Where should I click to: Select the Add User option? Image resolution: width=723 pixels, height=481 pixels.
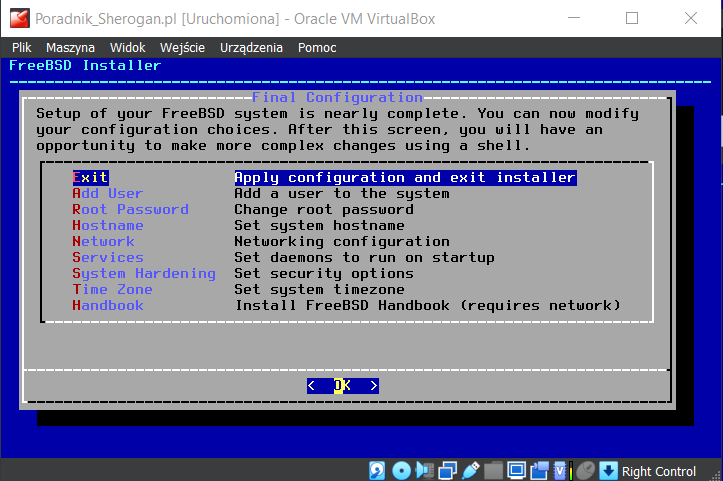tap(108, 193)
